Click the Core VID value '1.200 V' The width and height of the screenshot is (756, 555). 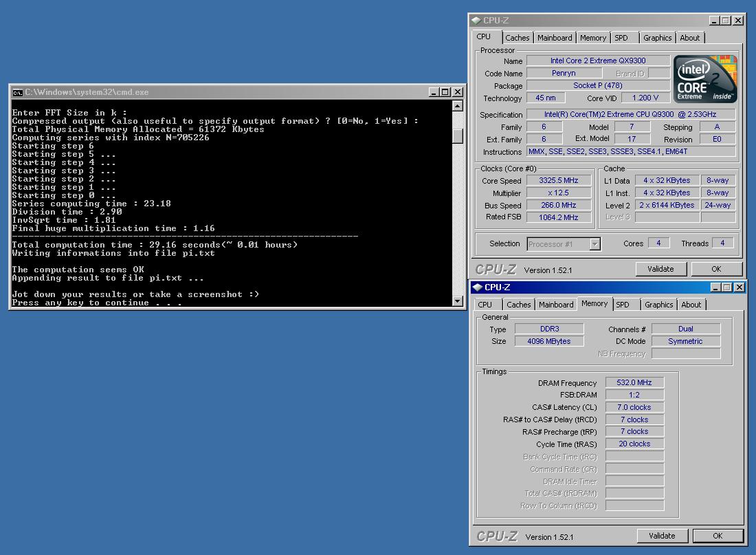[645, 98]
